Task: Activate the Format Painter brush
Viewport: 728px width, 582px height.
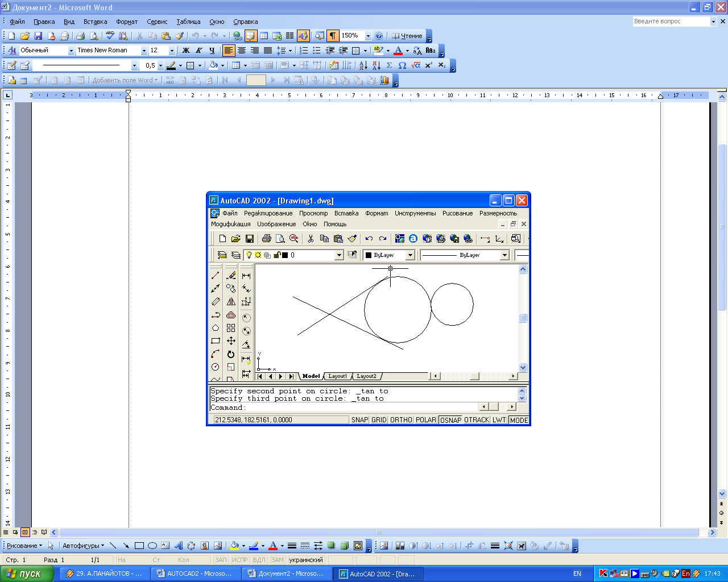Action: (x=179, y=36)
